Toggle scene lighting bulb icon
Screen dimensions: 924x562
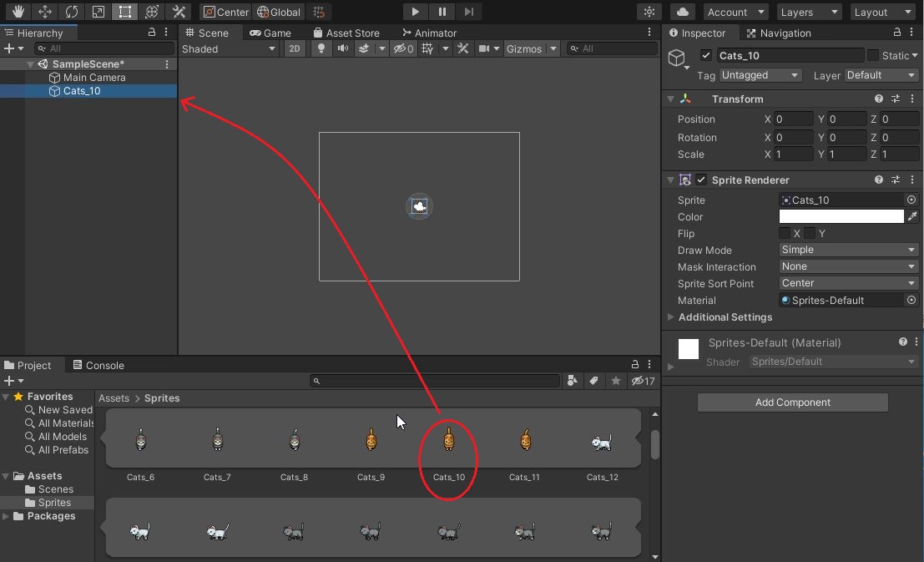pyautogui.click(x=321, y=48)
